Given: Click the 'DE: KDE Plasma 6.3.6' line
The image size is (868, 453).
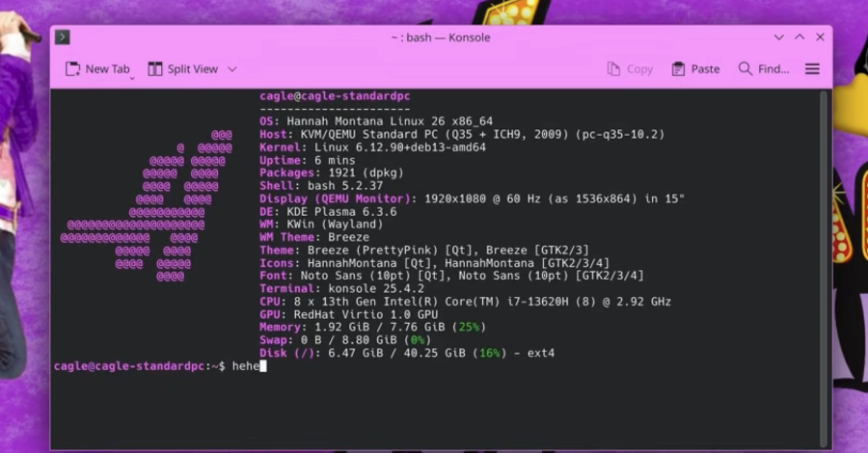Looking at the screenshot, I should click(328, 212).
